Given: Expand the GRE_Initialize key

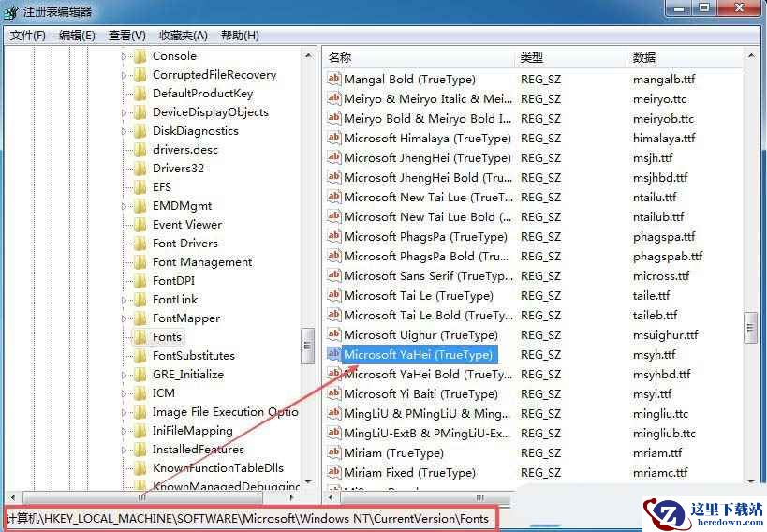Looking at the screenshot, I should click(124, 375).
